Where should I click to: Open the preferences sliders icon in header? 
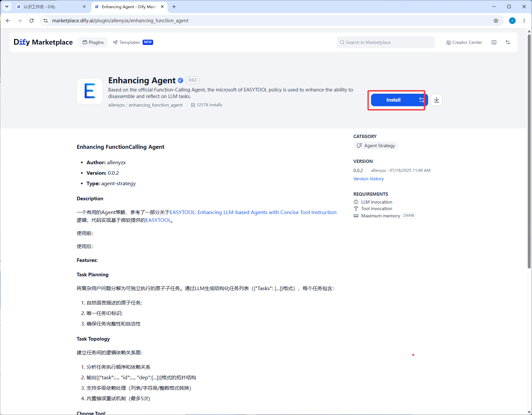(508, 42)
